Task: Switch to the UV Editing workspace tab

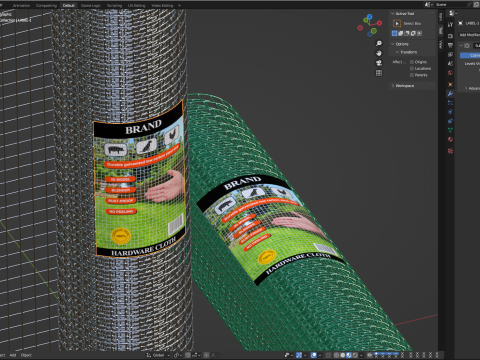Action: pyautogui.click(x=137, y=5)
